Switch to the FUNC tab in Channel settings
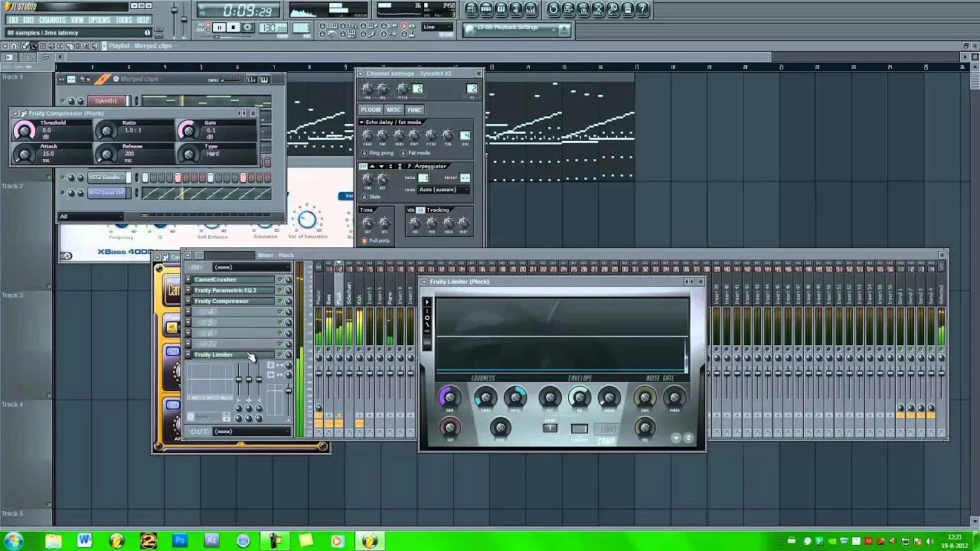 coord(414,109)
